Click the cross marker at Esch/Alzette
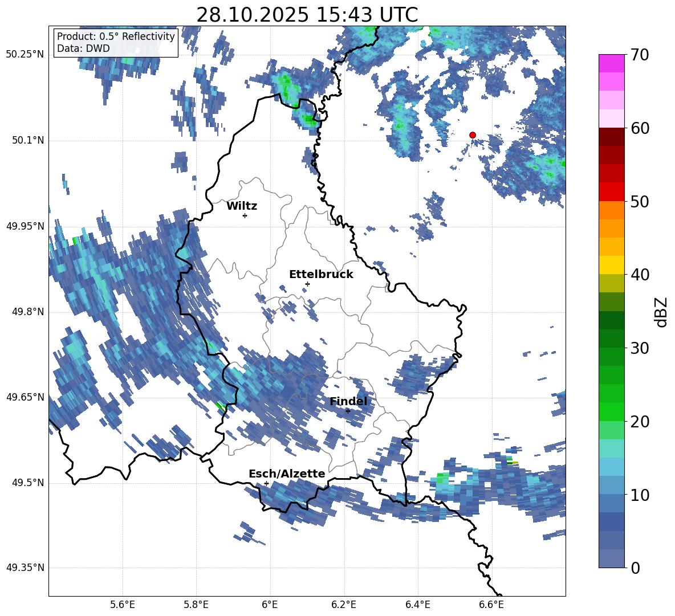Screen dimensions: 675x616 266,483
